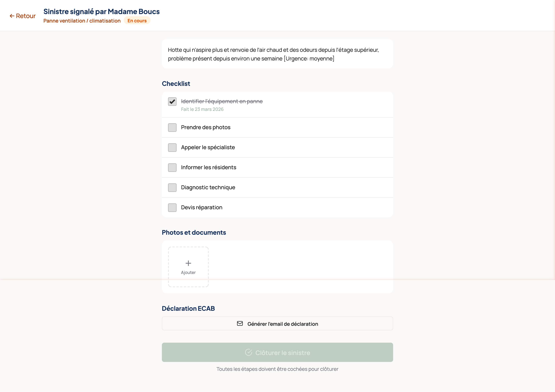The height and width of the screenshot is (392, 555).
Task: Click the envelope icon on the declaration button
Action: click(240, 324)
